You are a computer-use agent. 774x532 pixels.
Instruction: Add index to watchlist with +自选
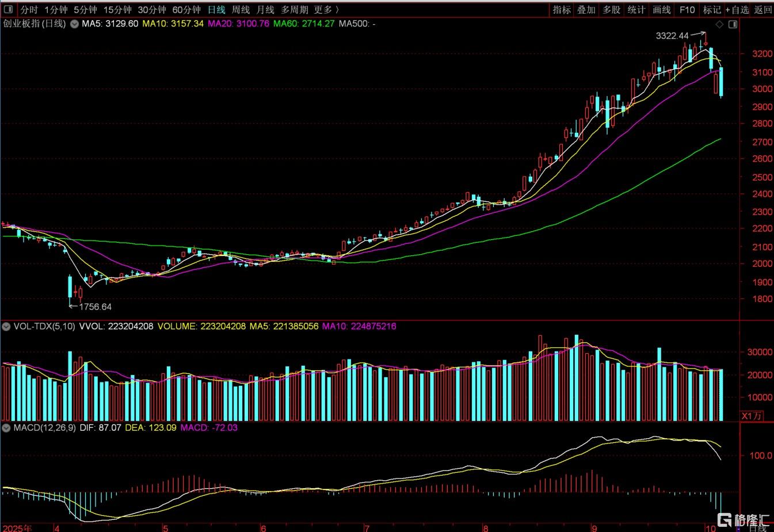(737, 10)
